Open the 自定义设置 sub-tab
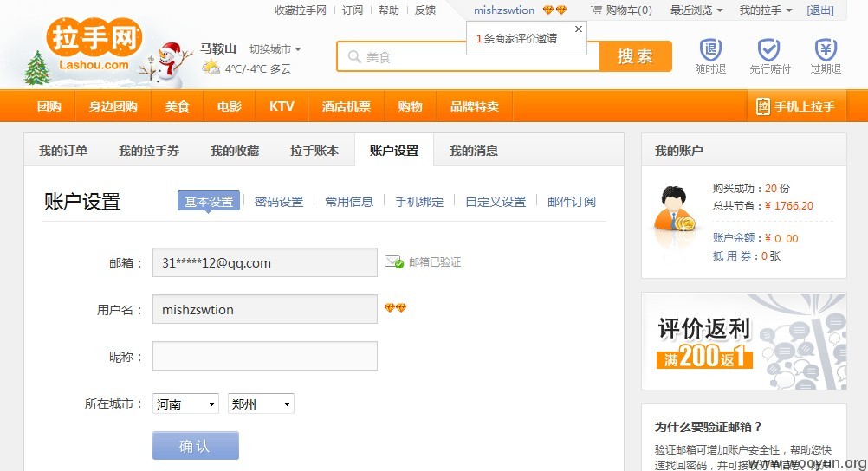The image size is (868, 471). coord(496,202)
